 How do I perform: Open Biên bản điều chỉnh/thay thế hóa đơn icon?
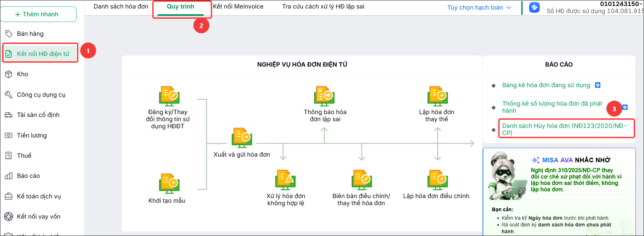pyautogui.click(x=362, y=180)
